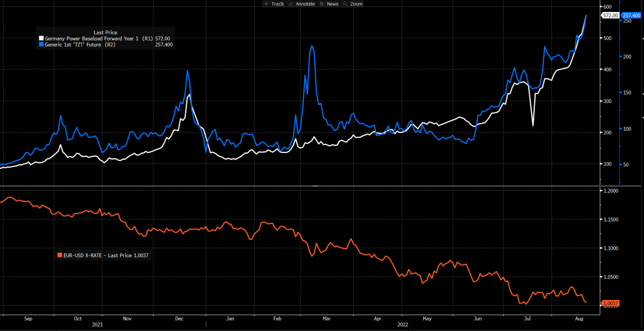The width and height of the screenshot is (644, 331).
Task: Click the 572.00 last price tag
Action: [610, 15]
